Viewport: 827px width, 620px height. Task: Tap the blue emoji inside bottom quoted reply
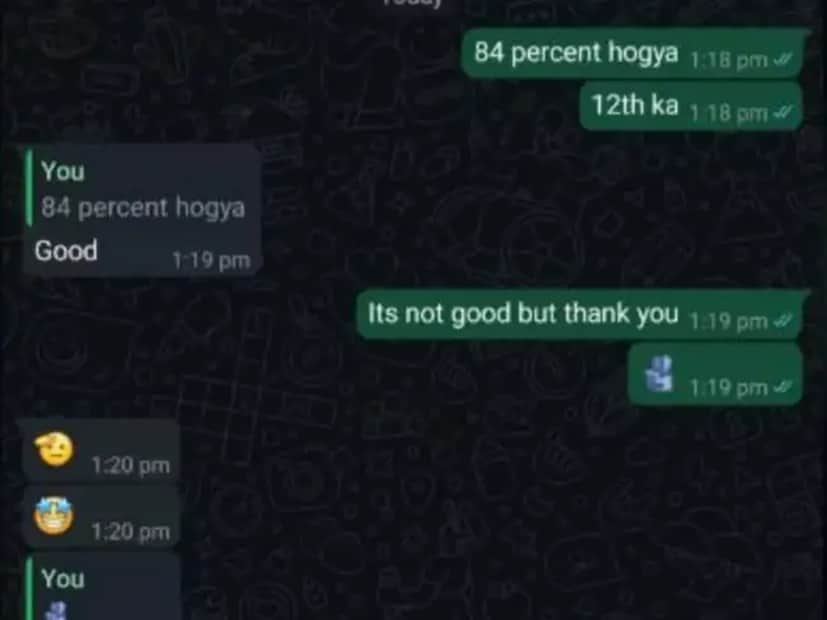point(56,611)
